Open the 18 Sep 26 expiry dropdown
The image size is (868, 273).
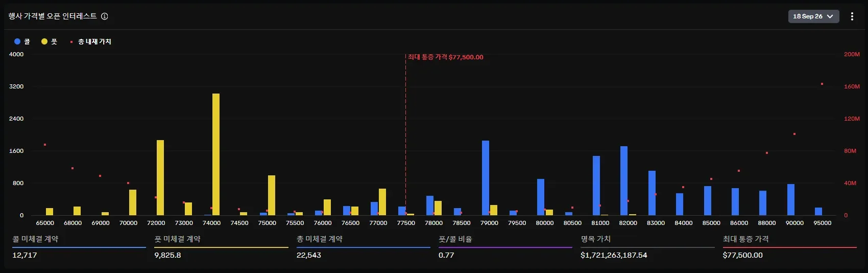813,16
